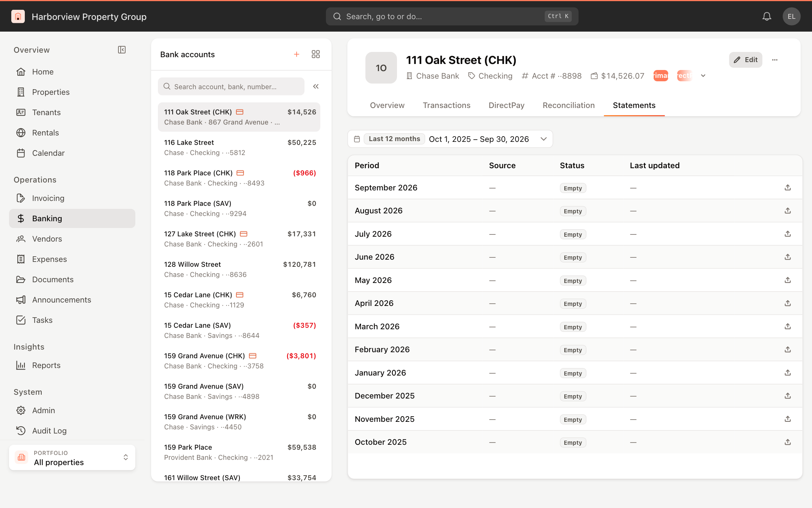The image size is (812, 508).
Task: Upload statement for January 2026
Action: point(788,373)
